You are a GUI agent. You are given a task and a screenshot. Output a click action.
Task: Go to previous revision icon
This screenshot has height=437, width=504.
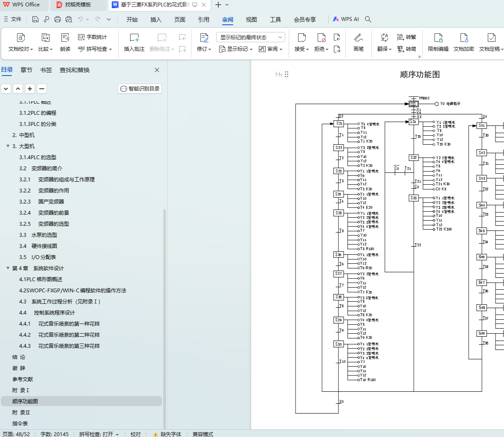pyautogui.click(x=337, y=37)
